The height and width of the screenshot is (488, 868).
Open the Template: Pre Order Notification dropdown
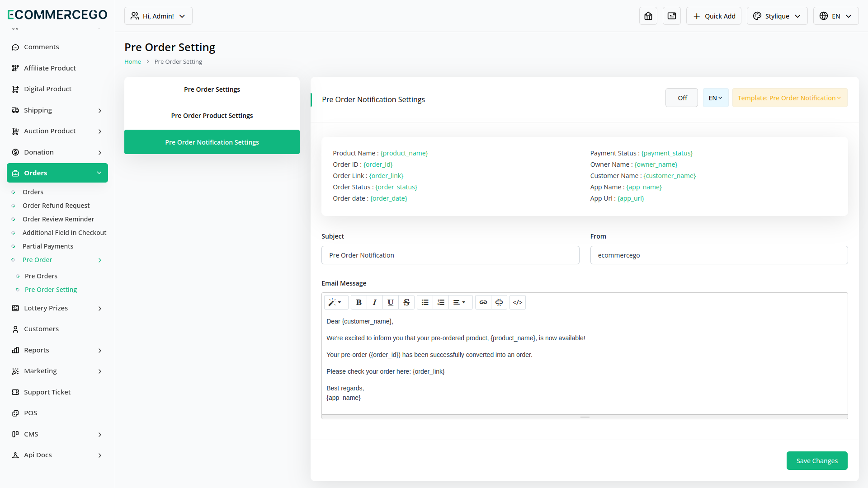pos(790,98)
